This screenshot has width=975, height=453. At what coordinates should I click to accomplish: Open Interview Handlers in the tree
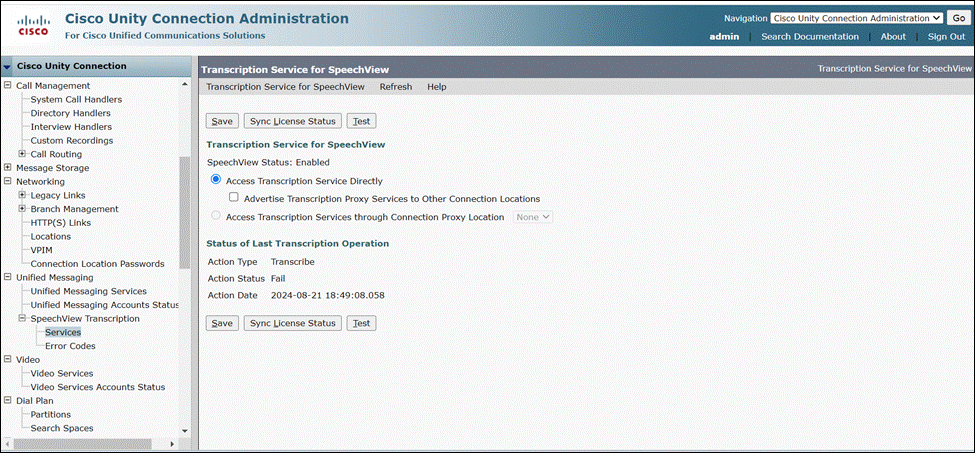[71, 127]
